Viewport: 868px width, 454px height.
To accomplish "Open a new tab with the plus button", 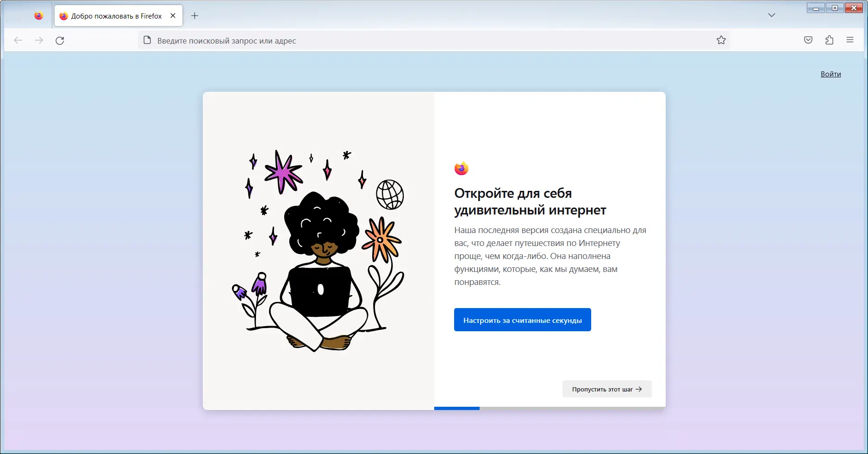I will tap(195, 16).
